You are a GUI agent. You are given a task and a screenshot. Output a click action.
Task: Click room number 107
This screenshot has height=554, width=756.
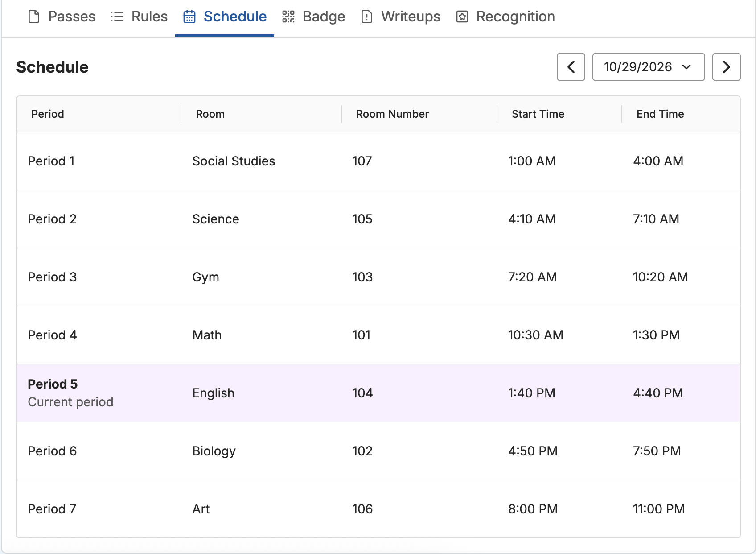point(362,161)
